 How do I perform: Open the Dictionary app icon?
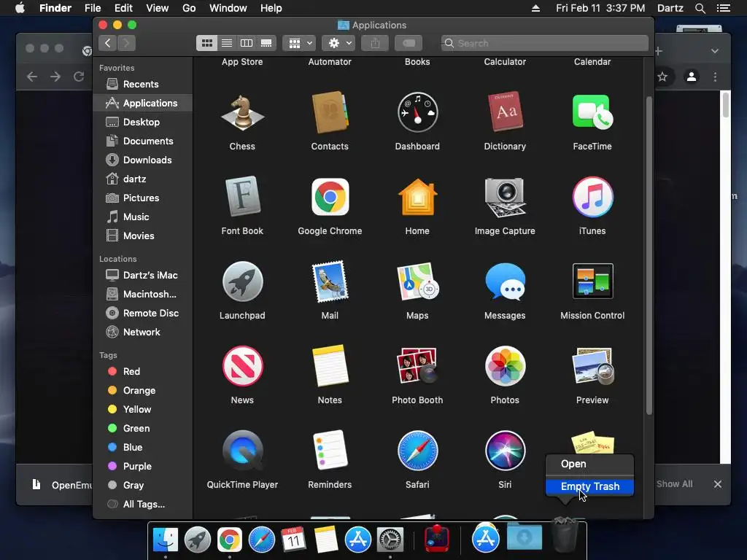click(x=505, y=112)
